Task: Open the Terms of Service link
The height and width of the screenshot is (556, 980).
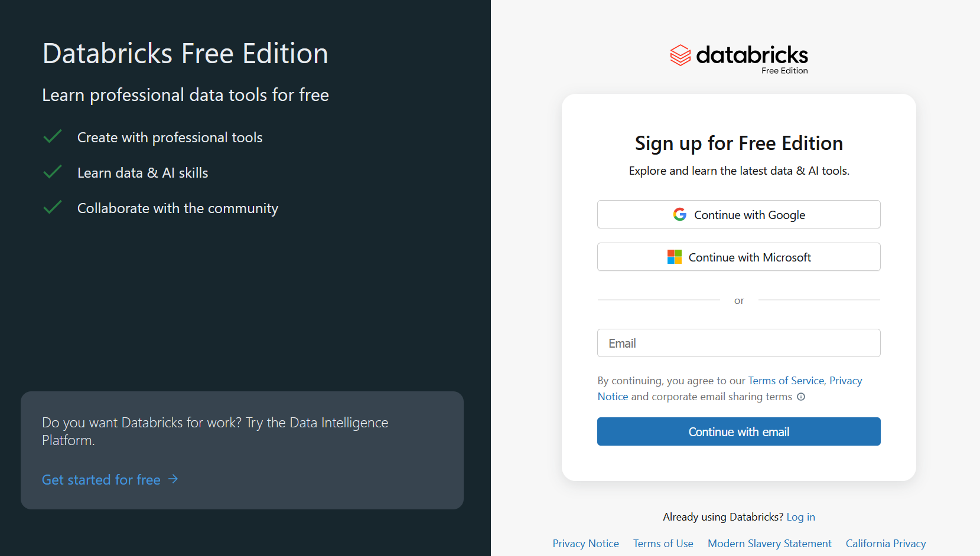Action: (786, 381)
